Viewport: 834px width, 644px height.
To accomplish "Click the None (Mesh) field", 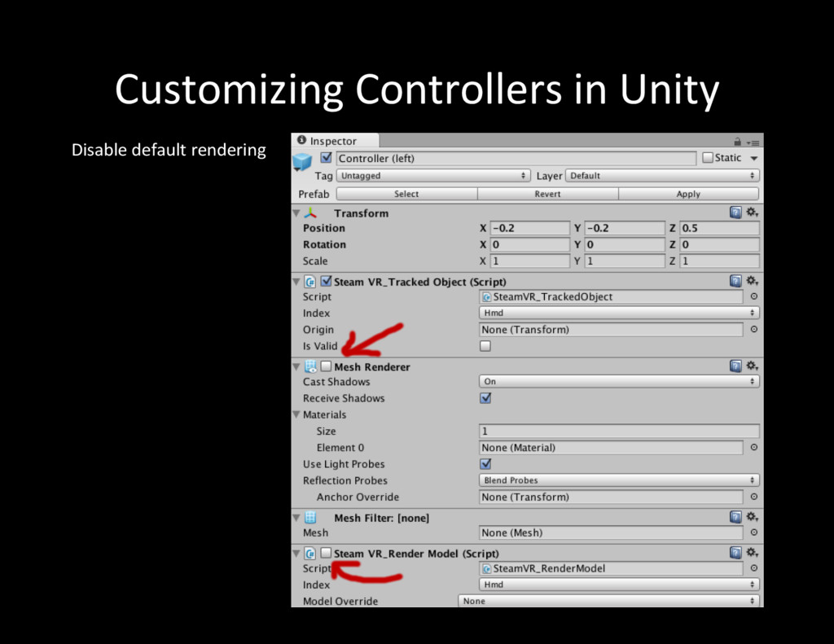I will pos(611,532).
